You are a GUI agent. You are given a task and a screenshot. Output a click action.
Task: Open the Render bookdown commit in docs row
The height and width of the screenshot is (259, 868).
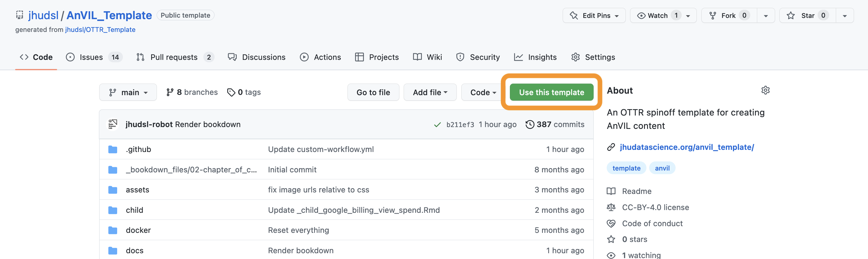pos(300,250)
